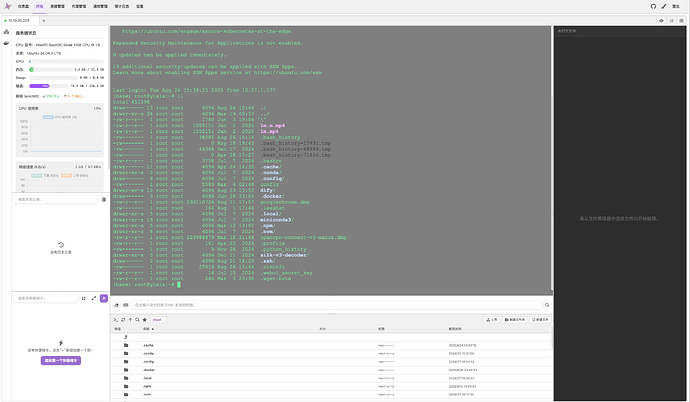Open the .conda folder row
The width and height of the screenshot is (690, 402).
331,353
